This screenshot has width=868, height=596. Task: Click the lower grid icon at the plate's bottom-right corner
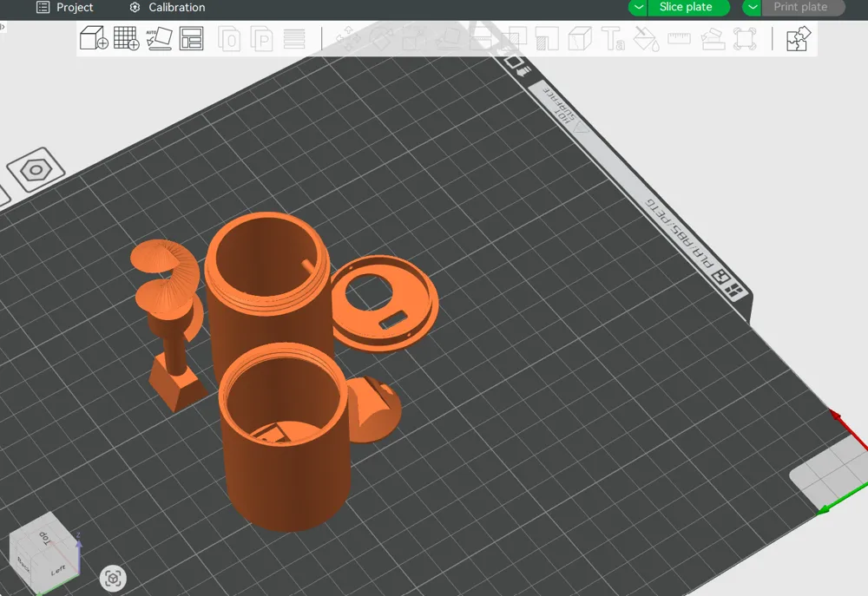tap(734, 291)
